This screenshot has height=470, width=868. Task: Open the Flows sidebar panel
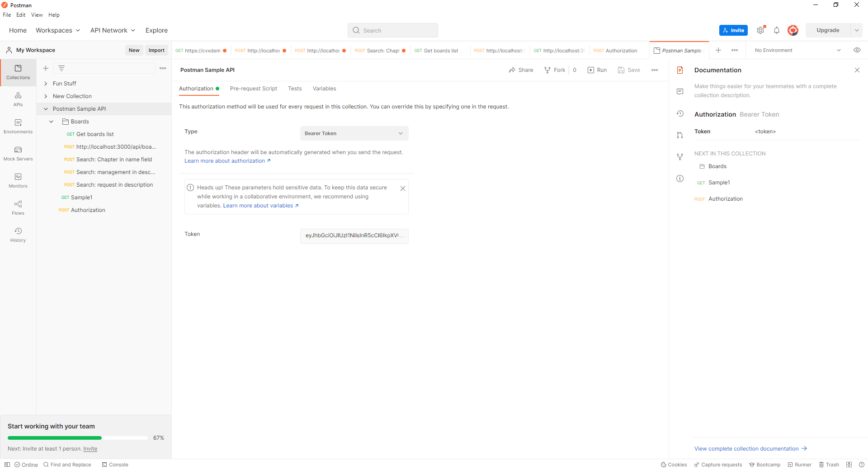18,208
